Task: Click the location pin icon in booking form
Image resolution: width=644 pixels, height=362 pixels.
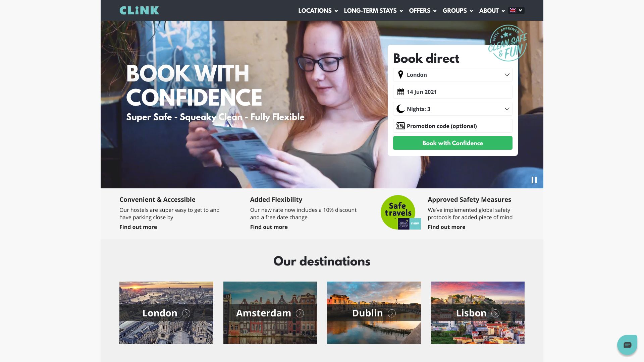Action: tap(400, 74)
